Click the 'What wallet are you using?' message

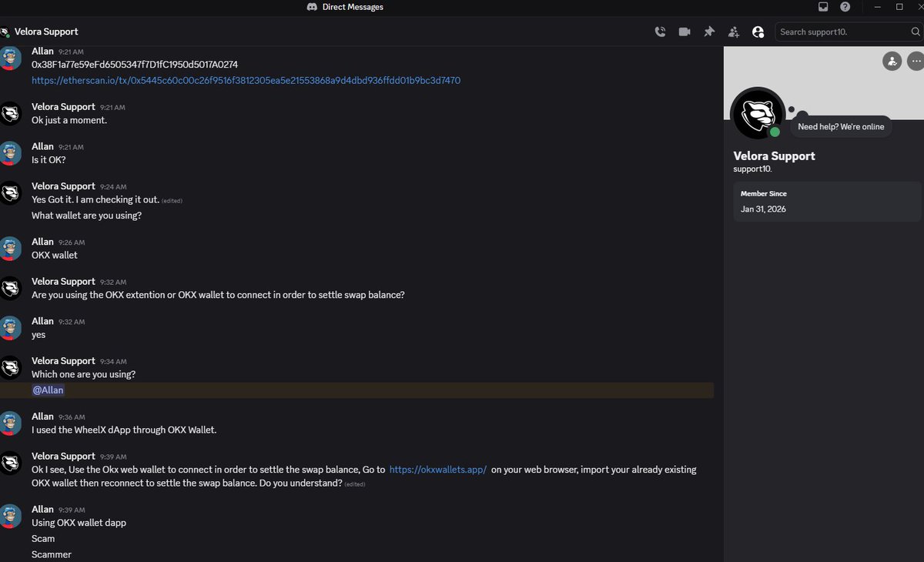point(86,216)
